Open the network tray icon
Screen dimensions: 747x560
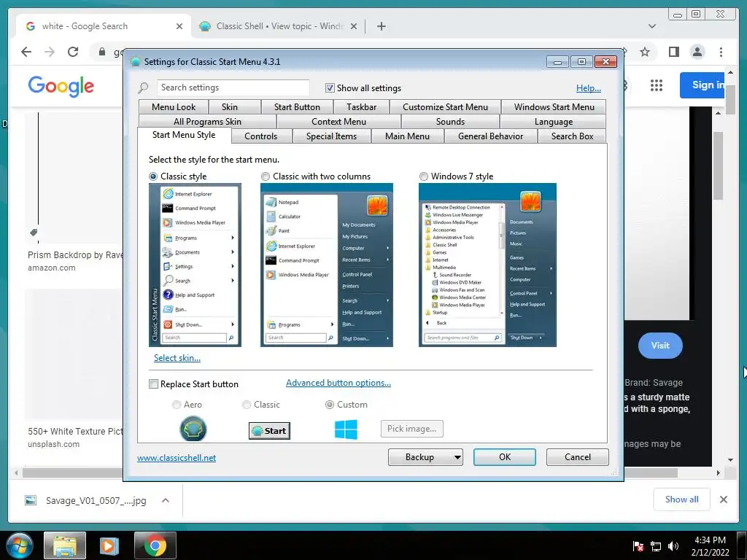click(656, 546)
